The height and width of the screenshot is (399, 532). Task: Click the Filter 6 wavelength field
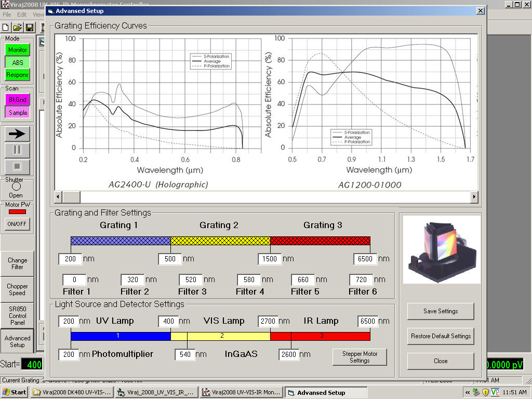click(362, 280)
